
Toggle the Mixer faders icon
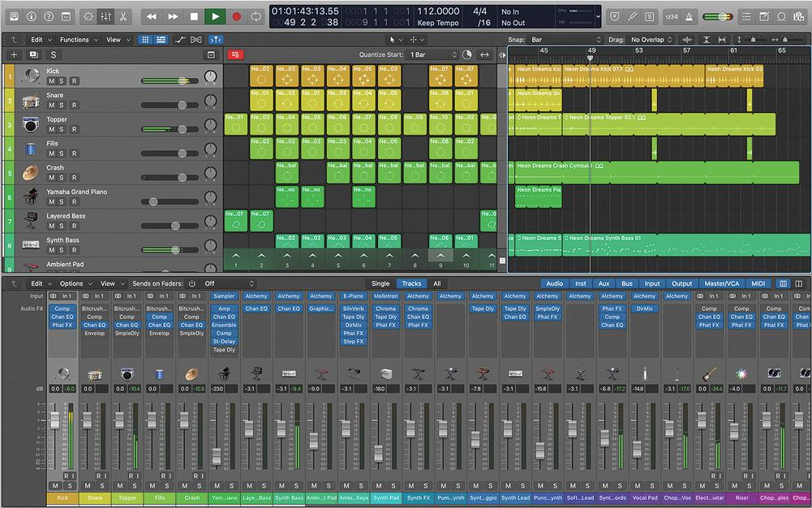[106, 16]
